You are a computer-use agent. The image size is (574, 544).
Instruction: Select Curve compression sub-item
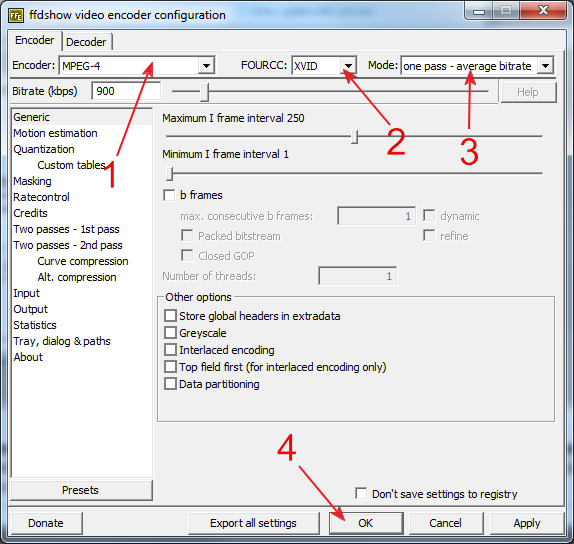[x=82, y=261]
